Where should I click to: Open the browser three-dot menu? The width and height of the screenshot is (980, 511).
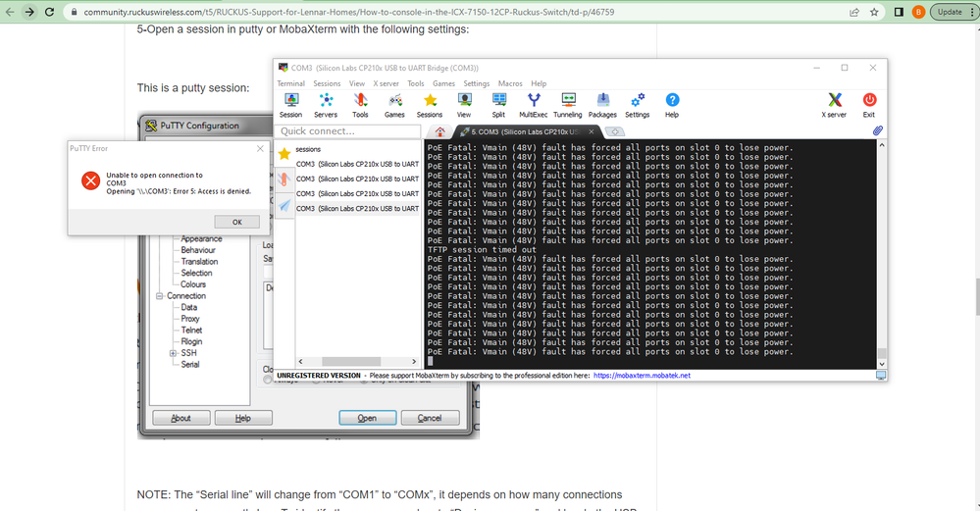tap(972, 12)
